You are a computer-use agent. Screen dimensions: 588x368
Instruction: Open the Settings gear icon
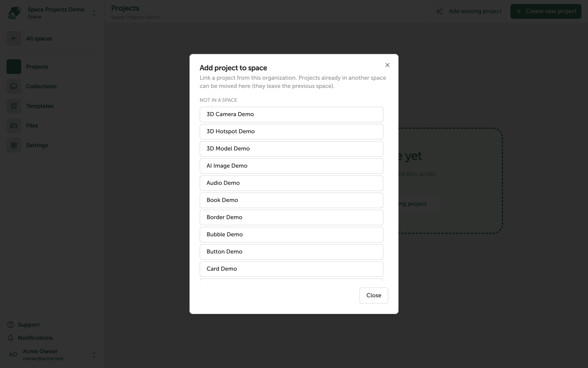pyautogui.click(x=14, y=145)
